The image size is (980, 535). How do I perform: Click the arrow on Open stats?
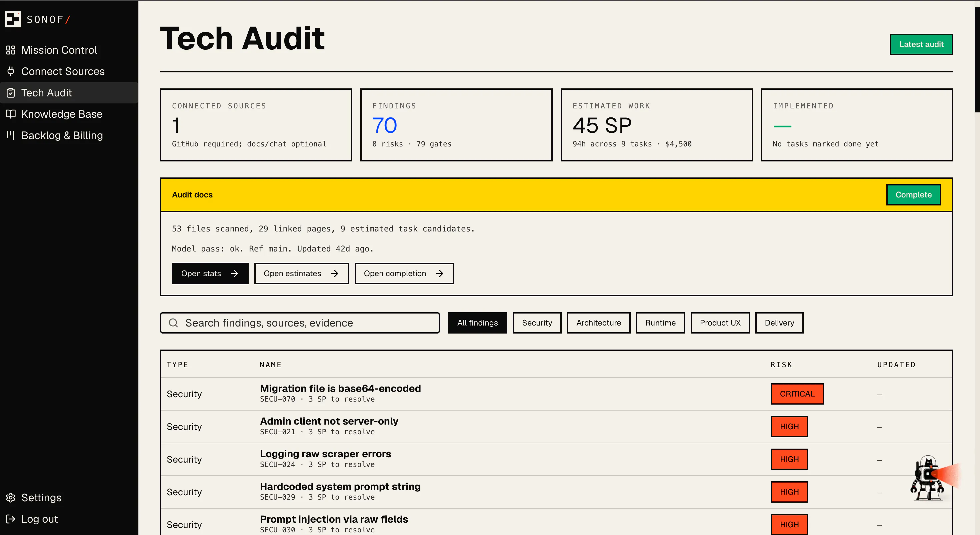pyautogui.click(x=234, y=274)
